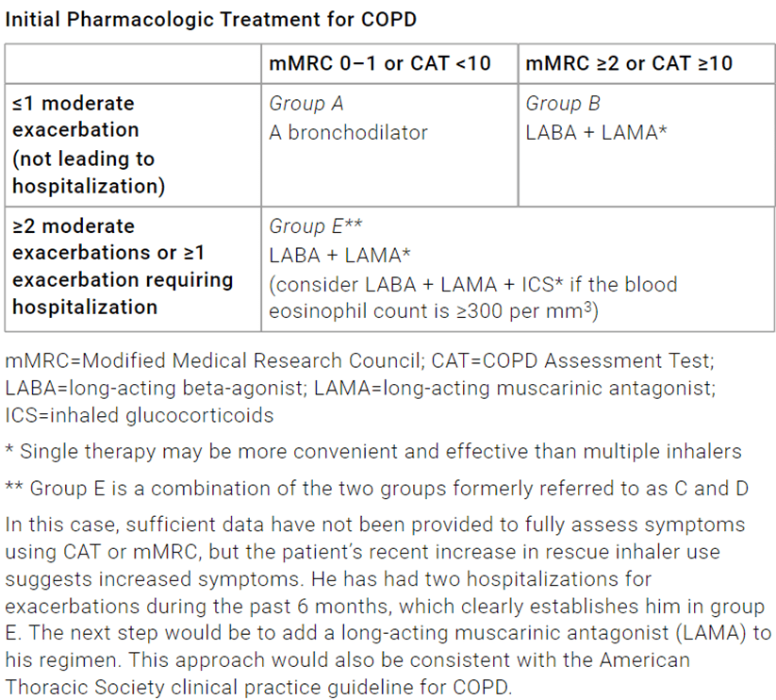Screen dimensions: 776x700
Task: Click the 'Initial Pharmacologic Treatment for COPD' heading
Action: point(211,20)
